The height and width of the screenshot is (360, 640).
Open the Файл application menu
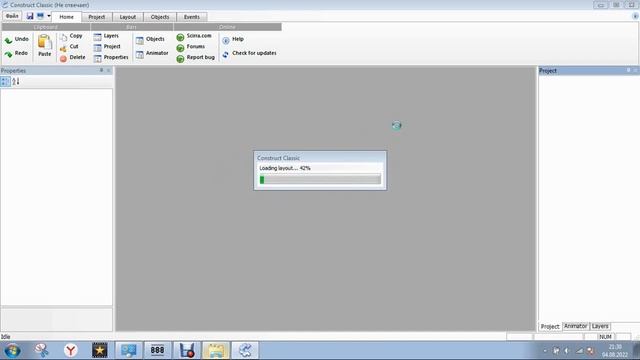pyautogui.click(x=12, y=16)
